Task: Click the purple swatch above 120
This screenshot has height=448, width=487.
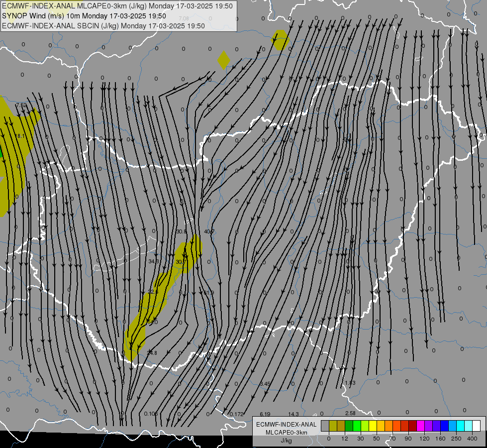Action: click(428, 426)
